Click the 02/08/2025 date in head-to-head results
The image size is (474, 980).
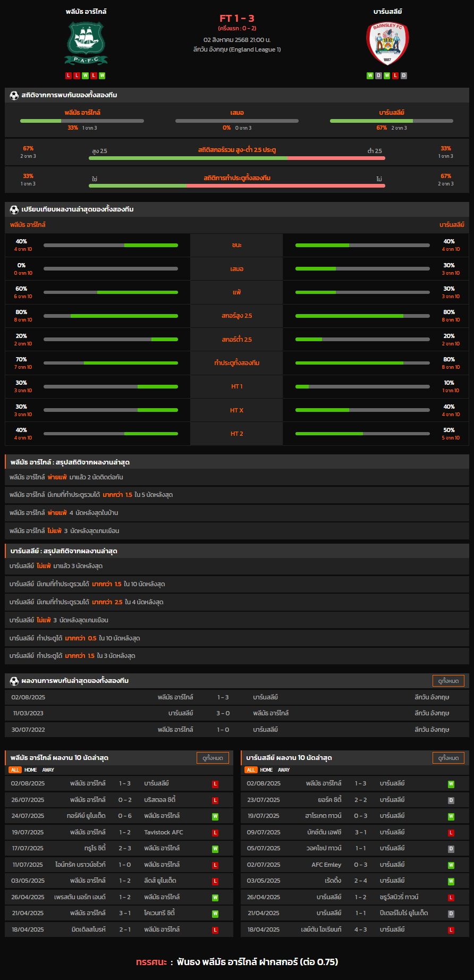(28, 697)
